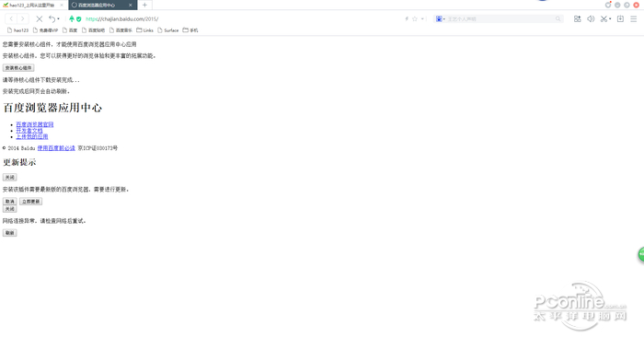Open a new tab with plus button

point(144,5)
